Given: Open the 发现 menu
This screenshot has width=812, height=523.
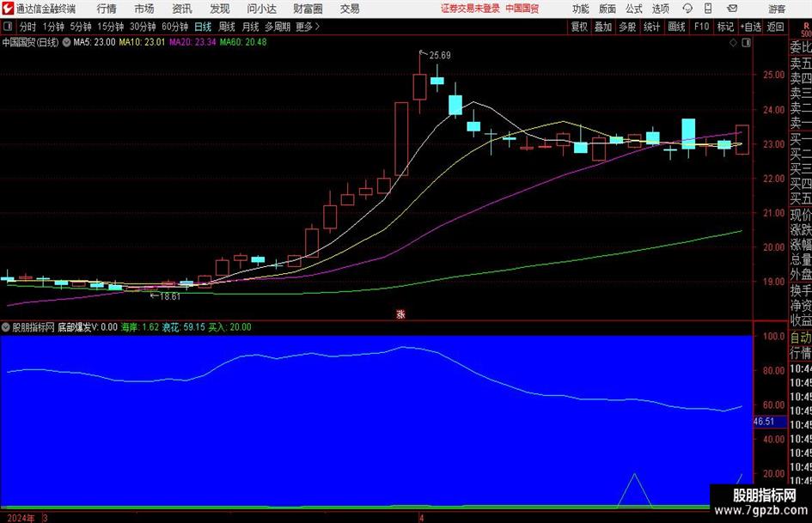Looking at the screenshot, I should 220,9.
